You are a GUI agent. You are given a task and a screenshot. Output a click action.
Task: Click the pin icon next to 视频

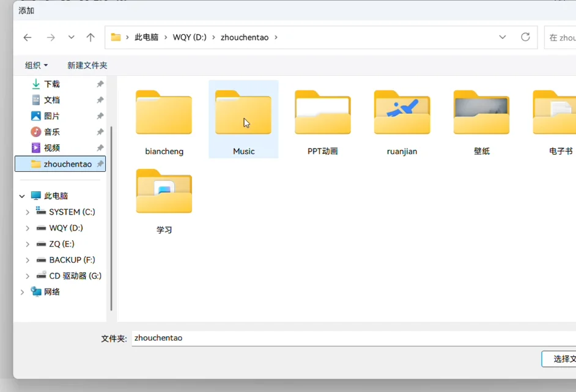(100, 148)
